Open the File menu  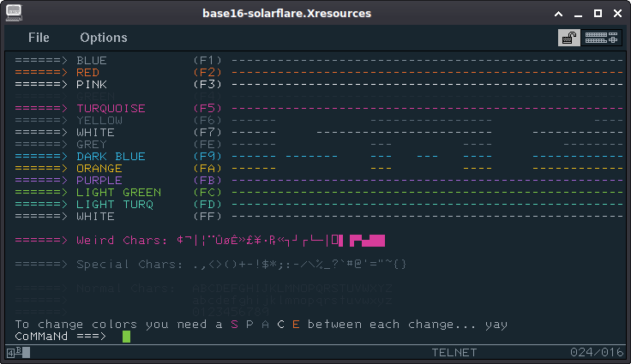point(39,38)
